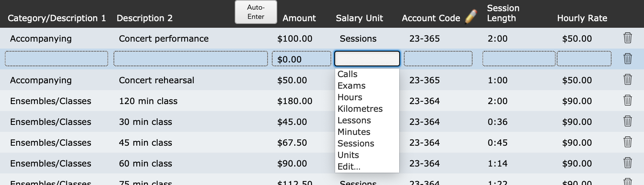Delete the 30 min class row via trash icon
Screen dimensions: 644x185
pyautogui.click(x=628, y=121)
